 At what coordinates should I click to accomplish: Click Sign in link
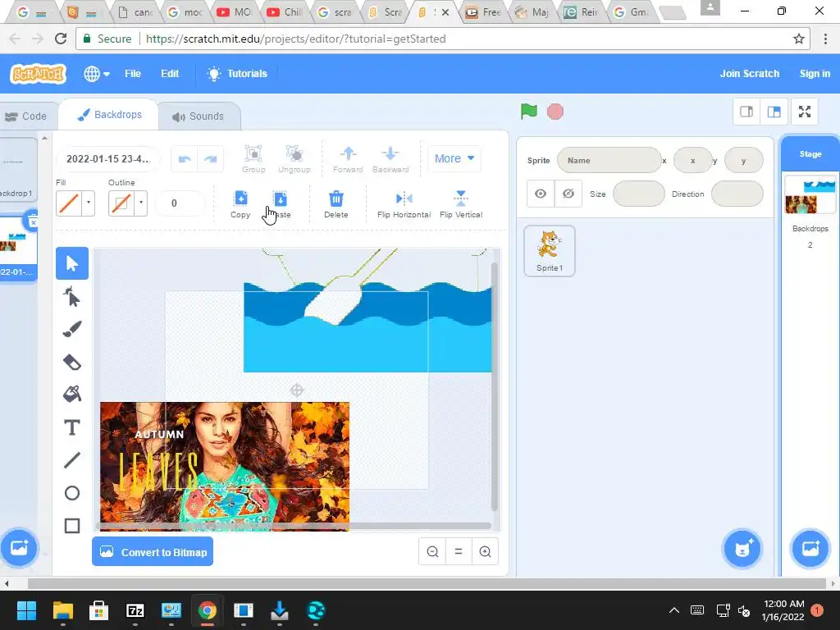[815, 74]
